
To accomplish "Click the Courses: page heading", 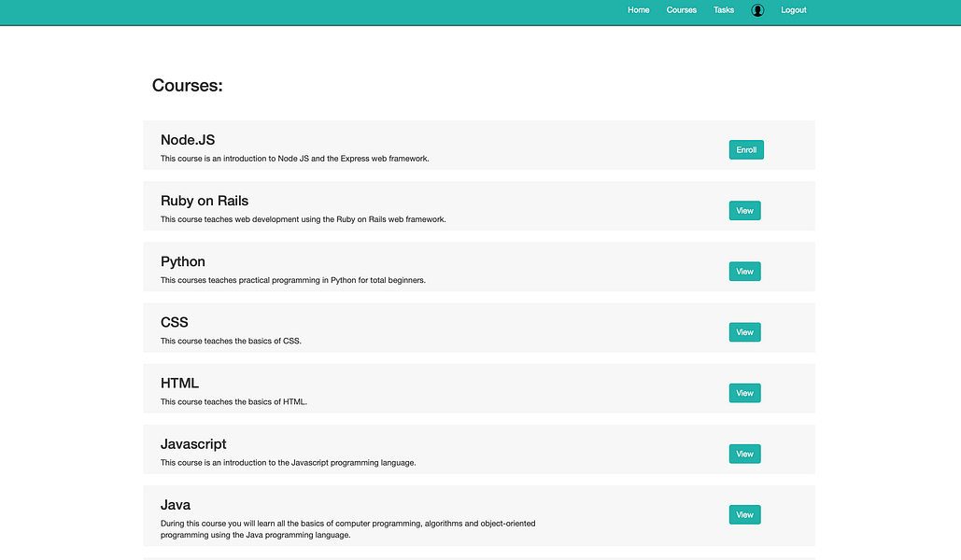I will (x=188, y=85).
